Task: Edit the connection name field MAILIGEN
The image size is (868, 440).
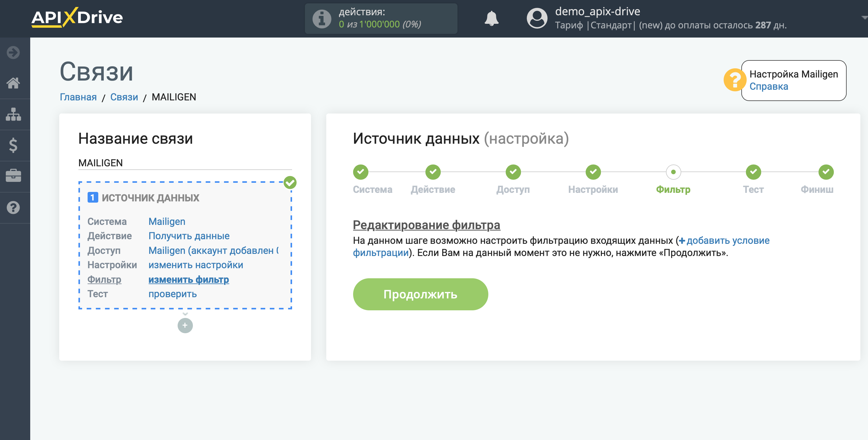Action: [185, 163]
